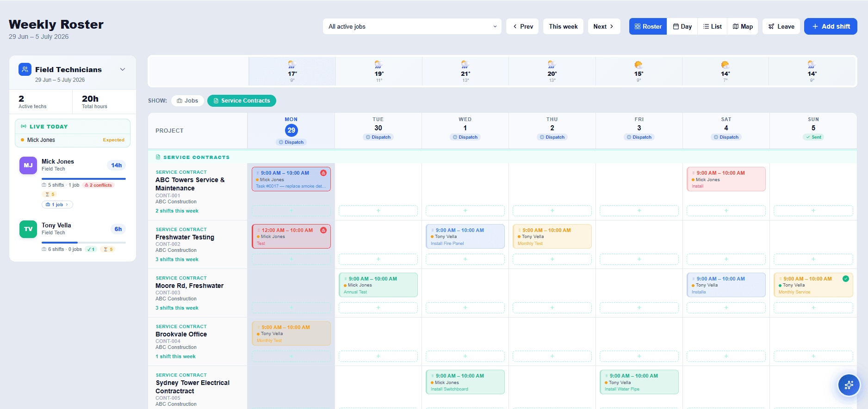Click Dispatch badge under Saturday 4
Image resolution: width=868 pixels, height=409 pixels.
726,137
